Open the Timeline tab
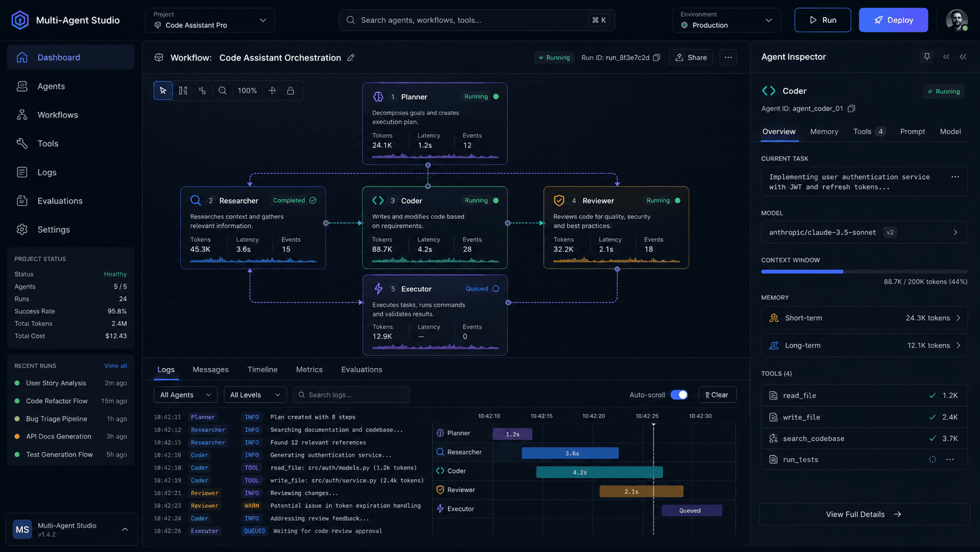Image resolution: width=980 pixels, height=552 pixels. click(263, 370)
